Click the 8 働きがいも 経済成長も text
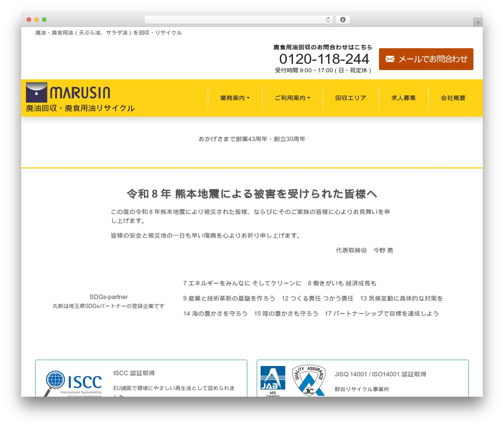The width and height of the screenshot is (504, 427). 342,283
